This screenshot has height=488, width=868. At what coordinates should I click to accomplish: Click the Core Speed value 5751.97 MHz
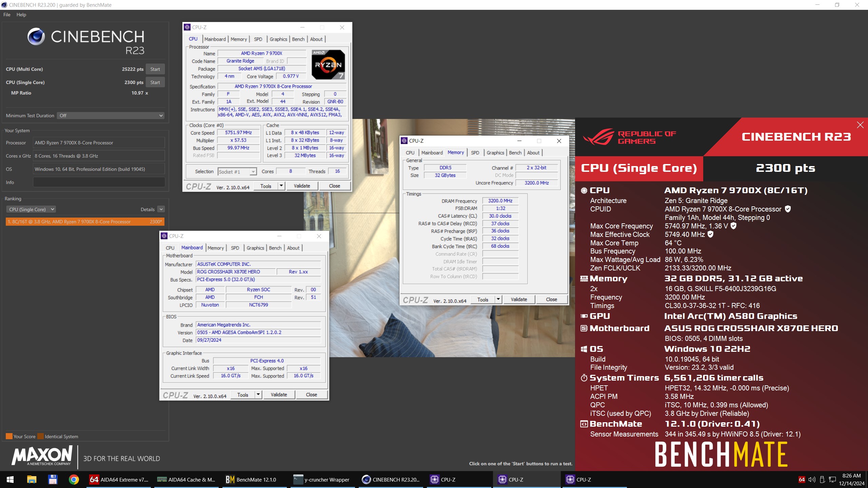click(x=238, y=133)
